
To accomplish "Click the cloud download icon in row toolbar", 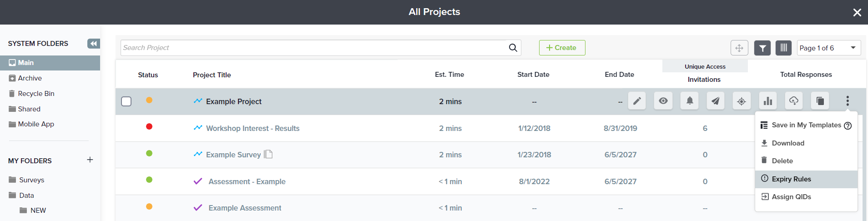I will coord(794,101).
